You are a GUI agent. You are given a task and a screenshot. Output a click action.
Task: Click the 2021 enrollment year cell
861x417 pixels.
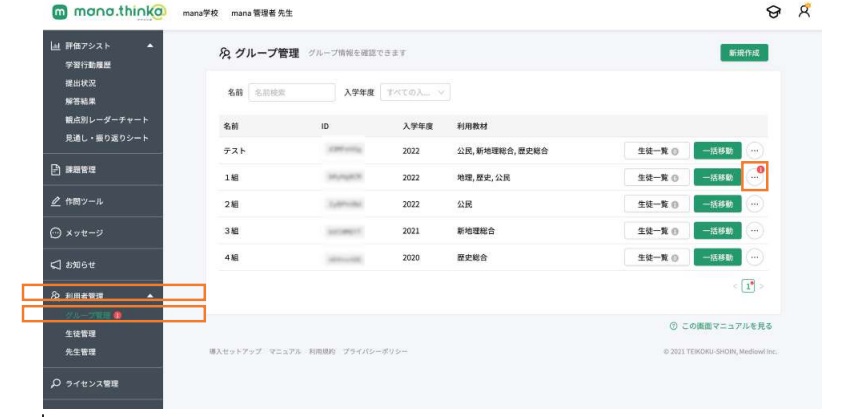tap(411, 231)
